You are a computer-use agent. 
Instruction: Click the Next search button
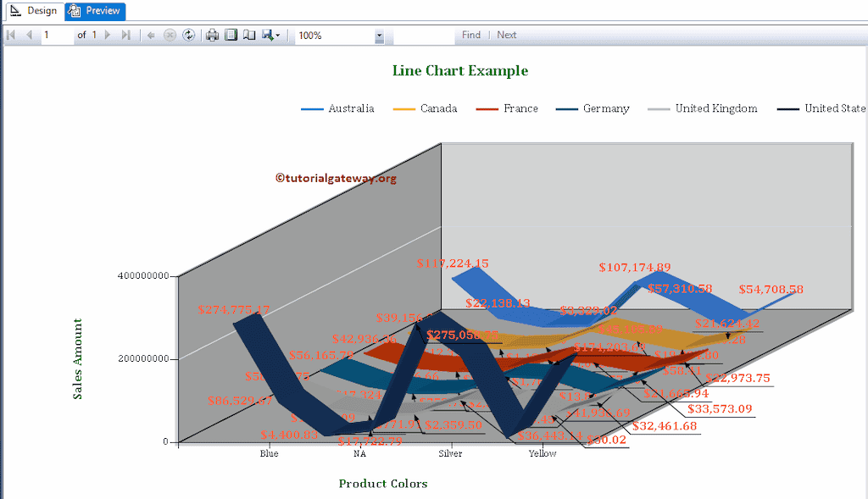[x=506, y=35]
